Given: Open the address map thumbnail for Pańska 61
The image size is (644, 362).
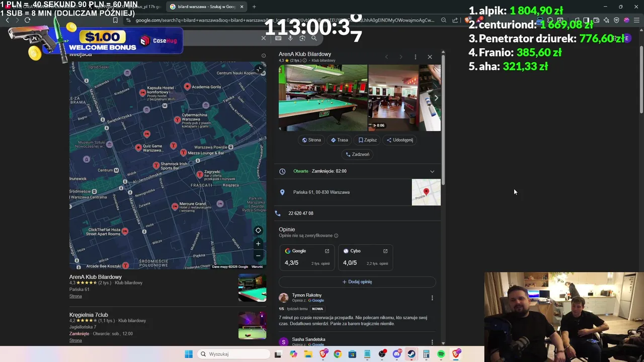Looking at the screenshot, I should point(426,192).
